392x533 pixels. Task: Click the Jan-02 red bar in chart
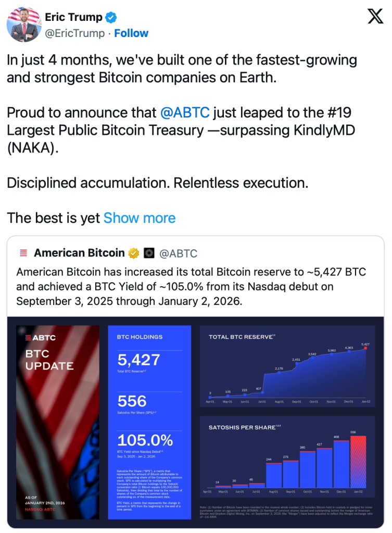(x=357, y=461)
